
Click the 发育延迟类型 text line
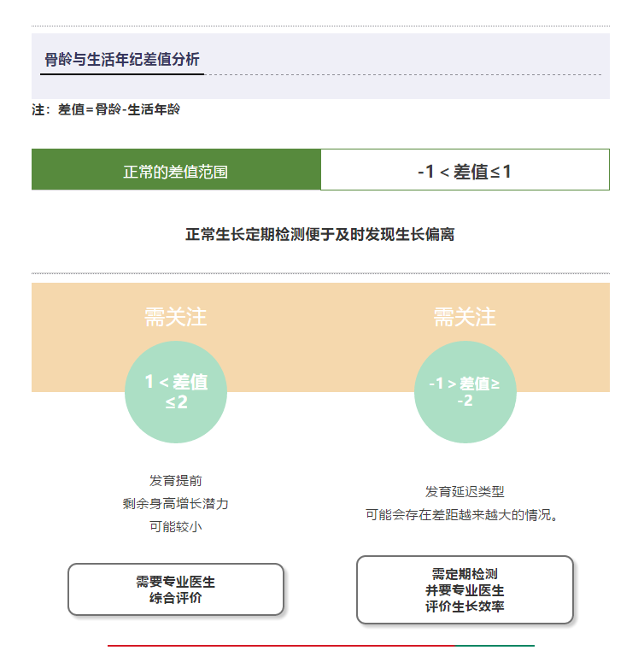point(465,492)
